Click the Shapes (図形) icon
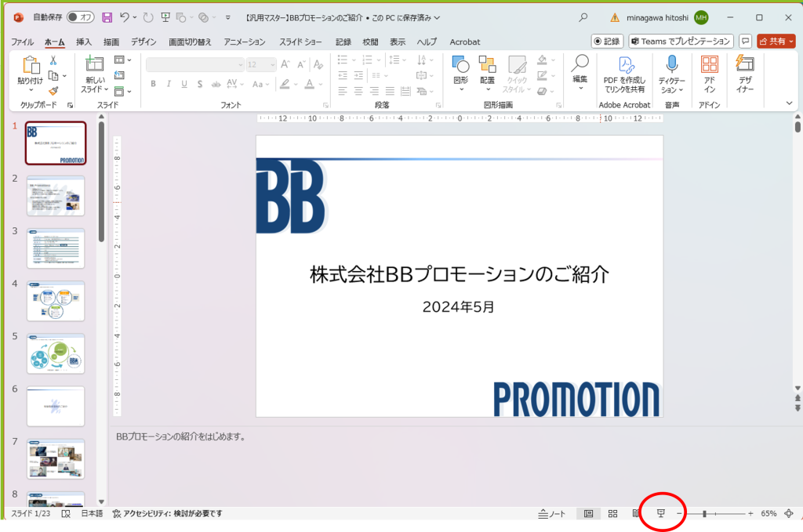The image size is (803, 532). coord(460,74)
